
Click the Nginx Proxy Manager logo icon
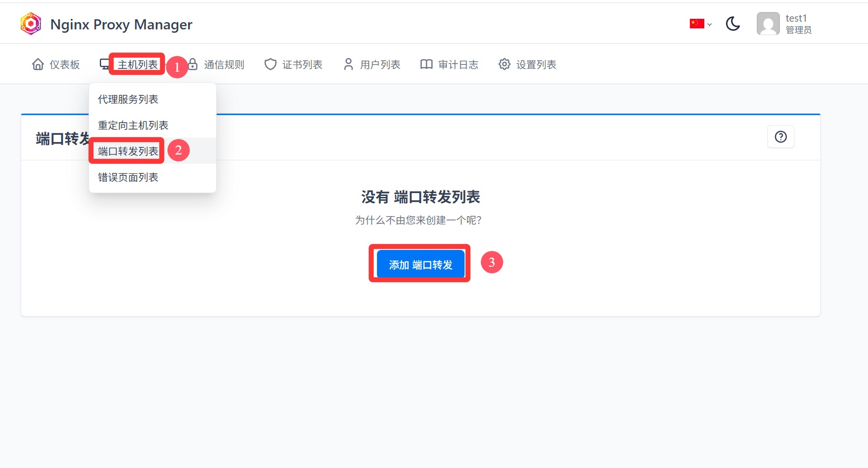tap(31, 24)
